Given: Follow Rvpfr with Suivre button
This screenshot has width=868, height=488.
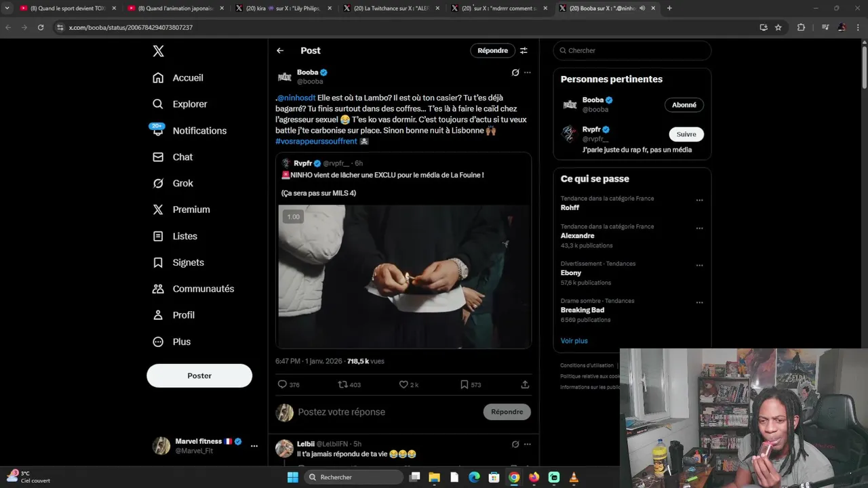Looking at the screenshot, I should [x=686, y=134].
